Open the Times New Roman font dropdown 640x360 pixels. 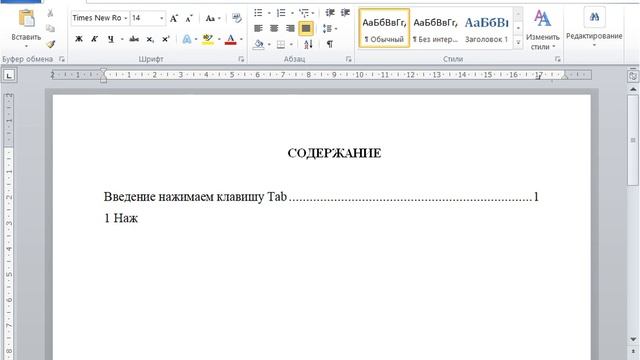click(126, 18)
